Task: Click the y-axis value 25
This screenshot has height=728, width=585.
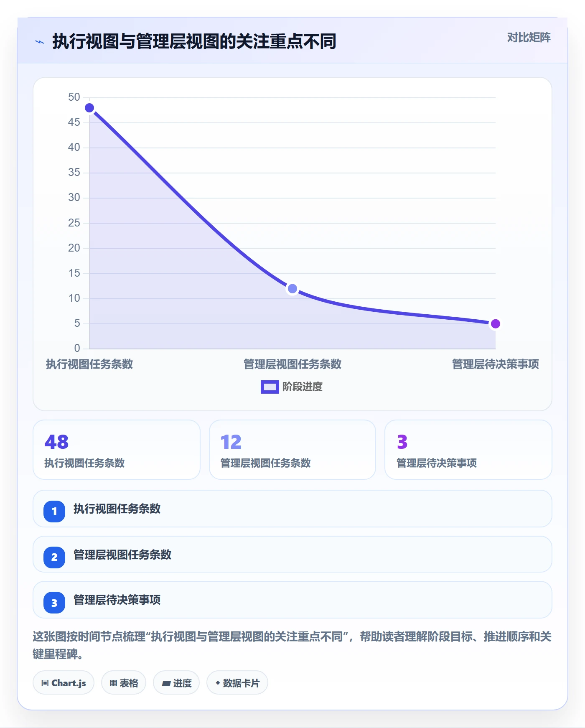Action: click(74, 223)
